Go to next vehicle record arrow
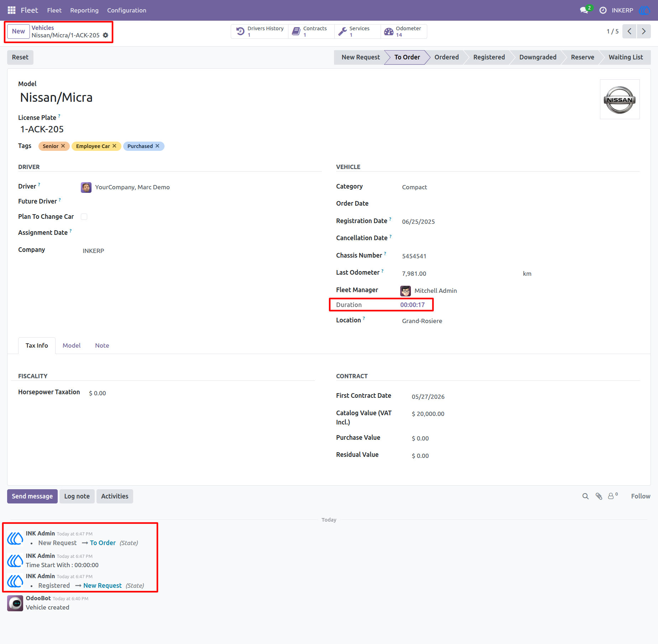The height and width of the screenshot is (644, 658). 644,31
